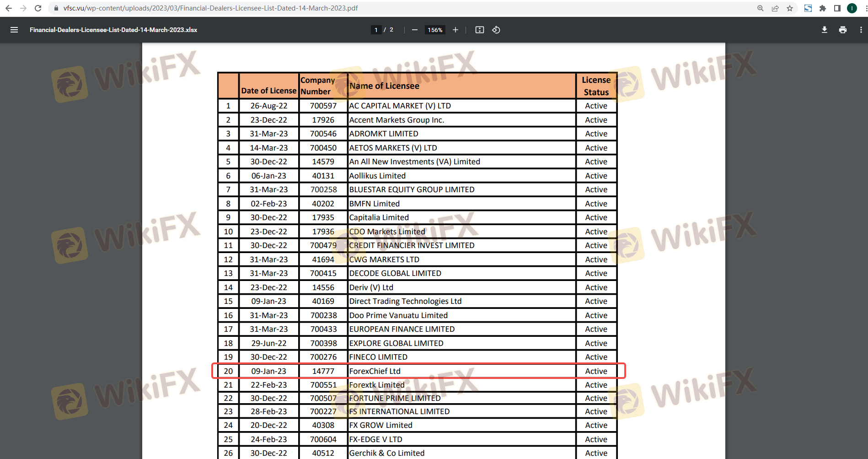
Task: Click the address bar zoom magnifier icon
Action: point(761,8)
